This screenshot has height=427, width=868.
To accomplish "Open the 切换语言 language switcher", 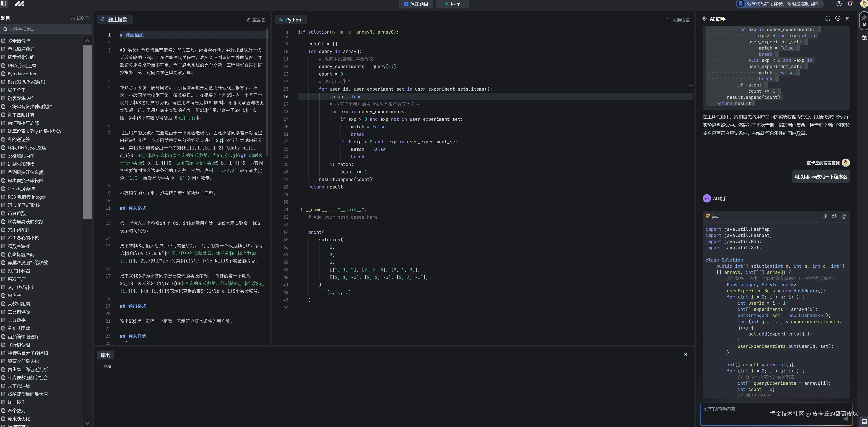I will point(678,20).
